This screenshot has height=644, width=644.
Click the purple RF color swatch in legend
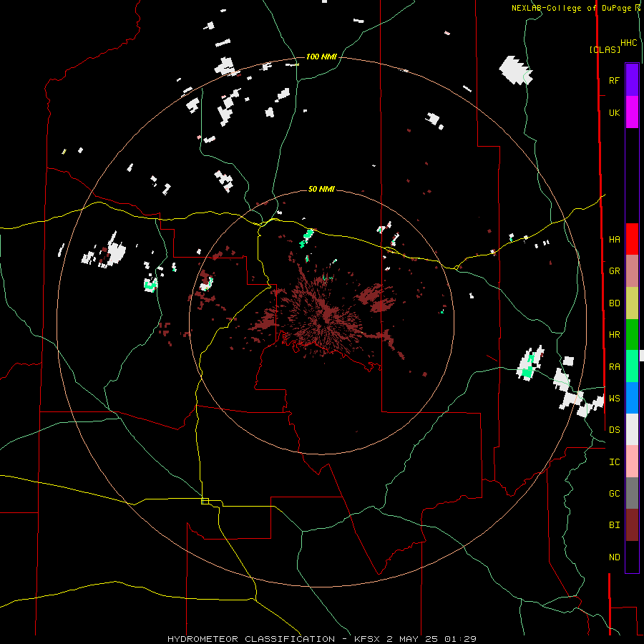tap(632, 80)
